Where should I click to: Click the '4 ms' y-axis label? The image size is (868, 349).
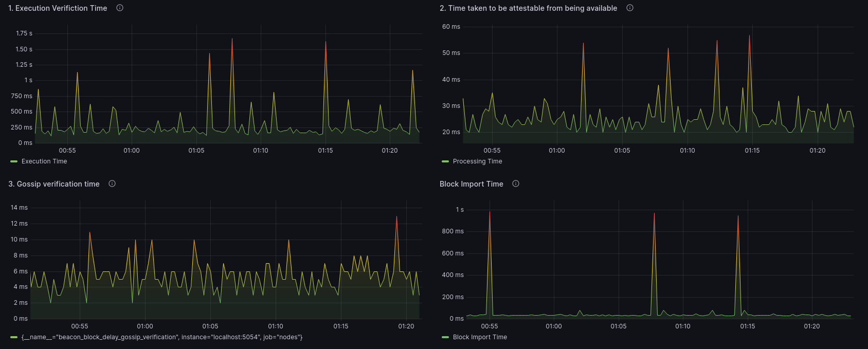pos(21,287)
